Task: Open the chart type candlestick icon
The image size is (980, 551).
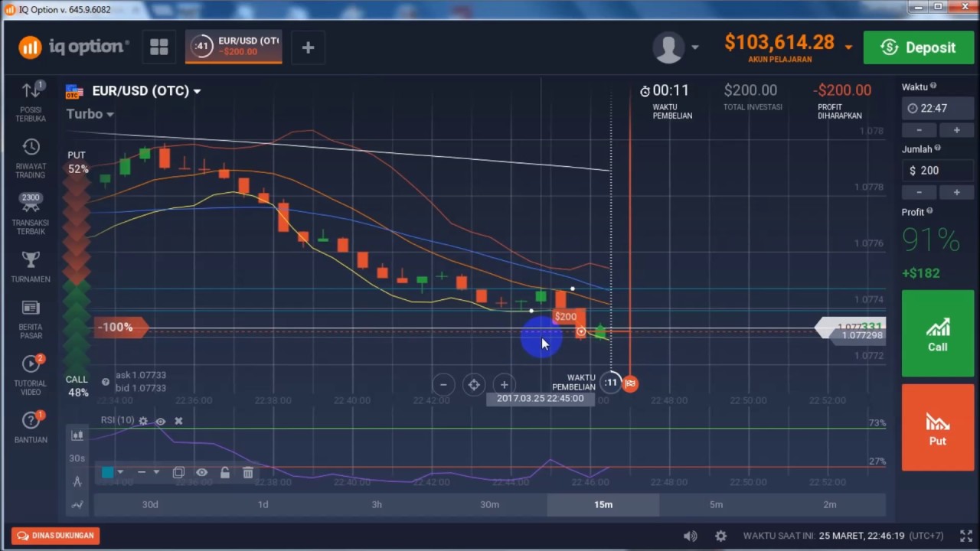Action: point(77,435)
